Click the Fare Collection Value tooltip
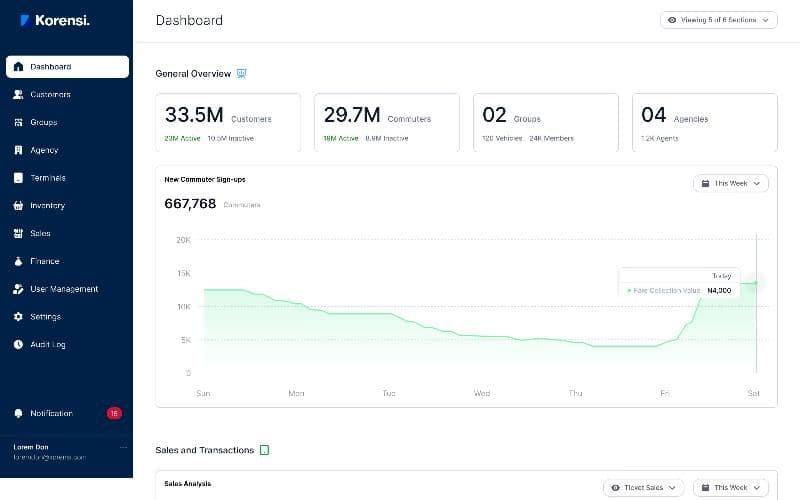This screenshot has width=800, height=500. point(679,283)
